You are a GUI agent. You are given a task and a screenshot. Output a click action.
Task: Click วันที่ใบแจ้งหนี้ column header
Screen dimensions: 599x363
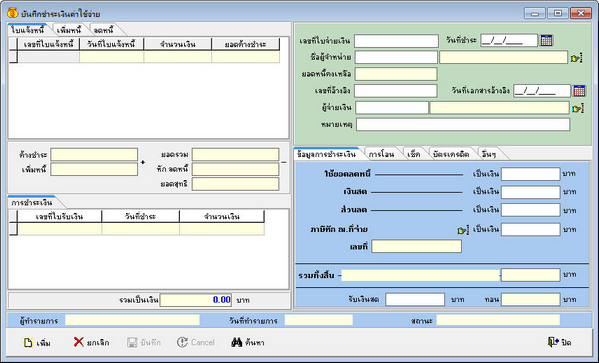111,44
